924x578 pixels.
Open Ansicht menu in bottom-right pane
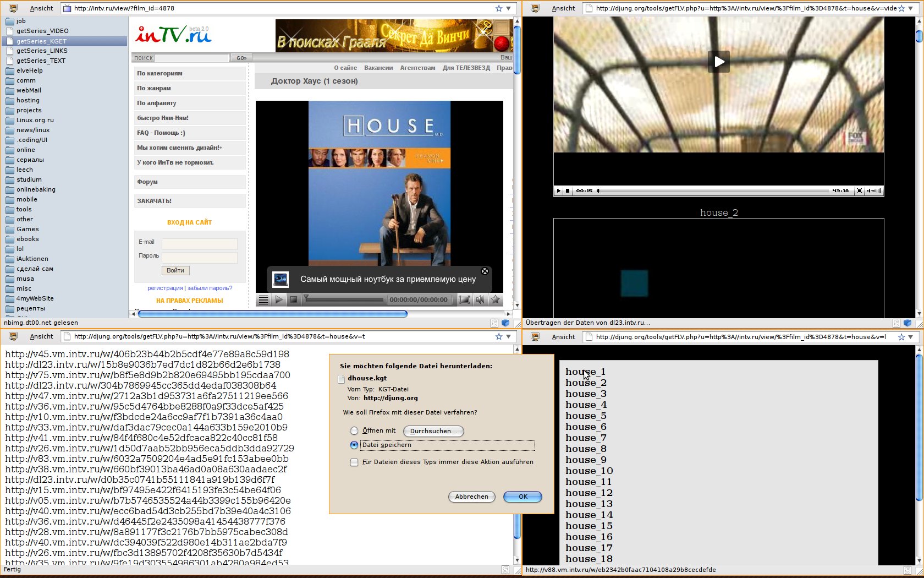(563, 337)
